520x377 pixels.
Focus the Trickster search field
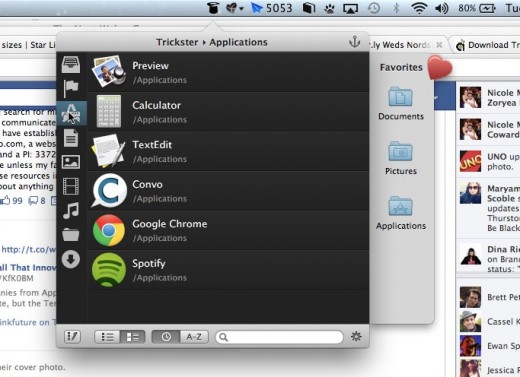tap(279, 337)
